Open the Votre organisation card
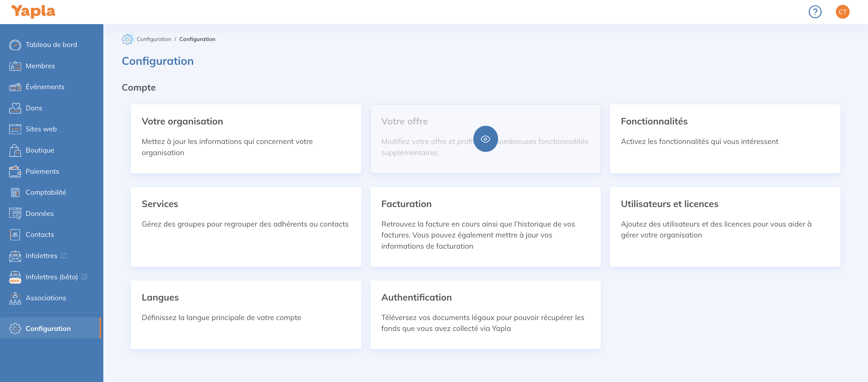Image resolution: width=868 pixels, height=382 pixels. pyautogui.click(x=246, y=139)
